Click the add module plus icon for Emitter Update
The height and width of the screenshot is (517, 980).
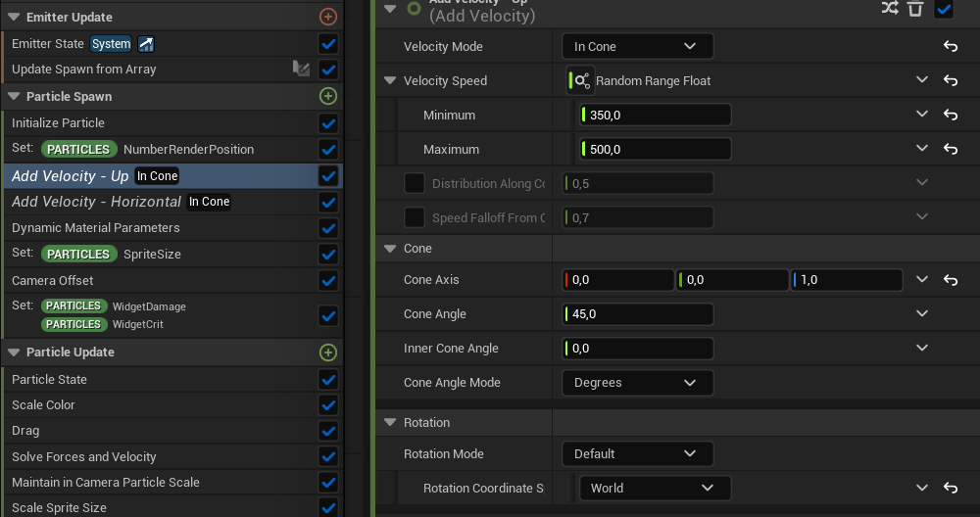click(x=328, y=17)
